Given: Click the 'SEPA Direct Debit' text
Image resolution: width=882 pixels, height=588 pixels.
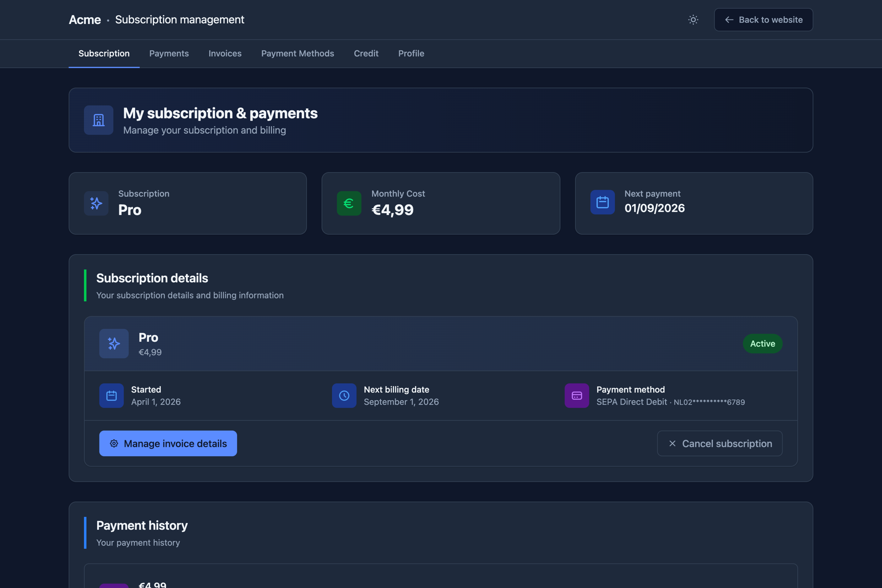Looking at the screenshot, I should click(x=632, y=402).
